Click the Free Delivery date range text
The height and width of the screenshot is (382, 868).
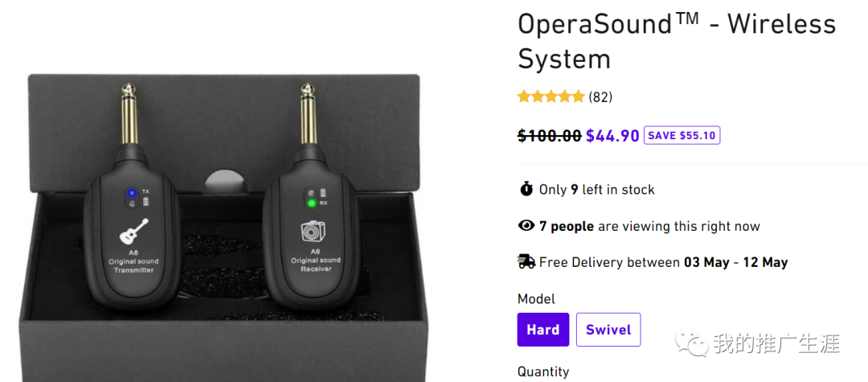(x=735, y=262)
